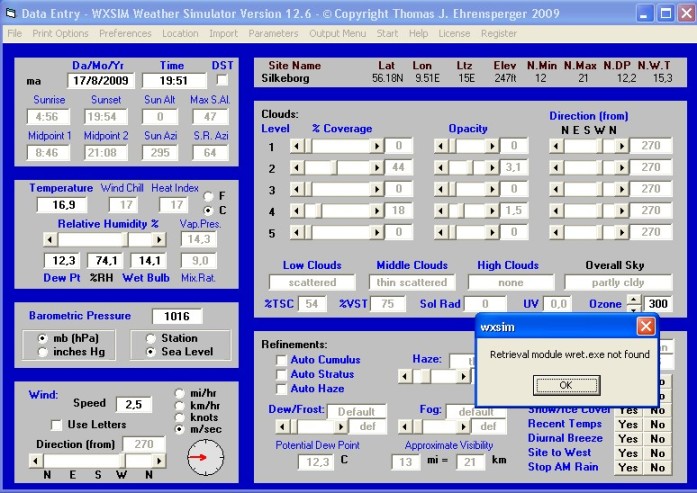This screenshot has width=697, height=493.
Task: Click the wind direction compass dial
Action: click(205, 457)
